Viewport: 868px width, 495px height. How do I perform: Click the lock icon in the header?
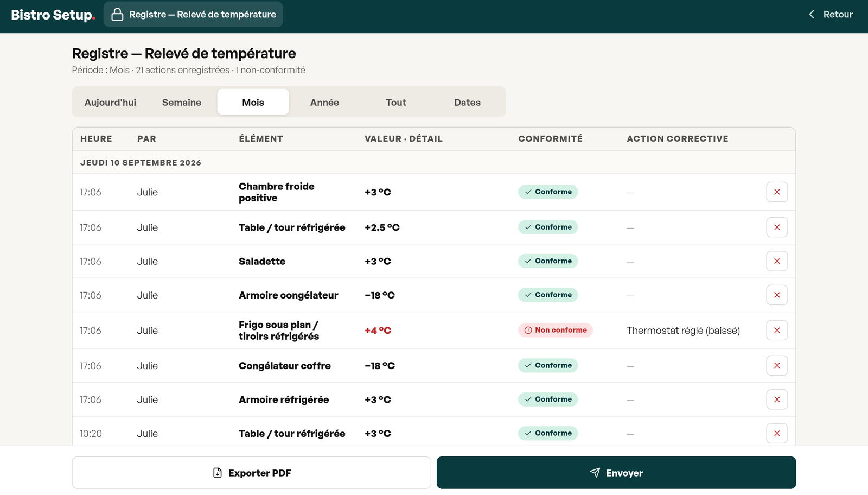point(117,15)
